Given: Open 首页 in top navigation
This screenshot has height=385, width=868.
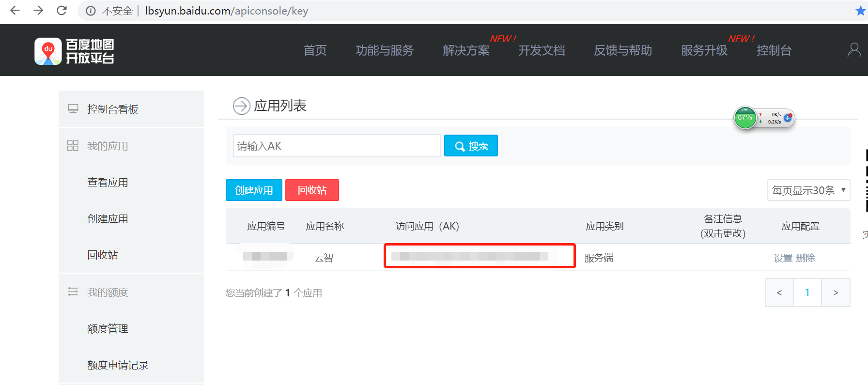Looking at the screenshot, I should (315, 50).
